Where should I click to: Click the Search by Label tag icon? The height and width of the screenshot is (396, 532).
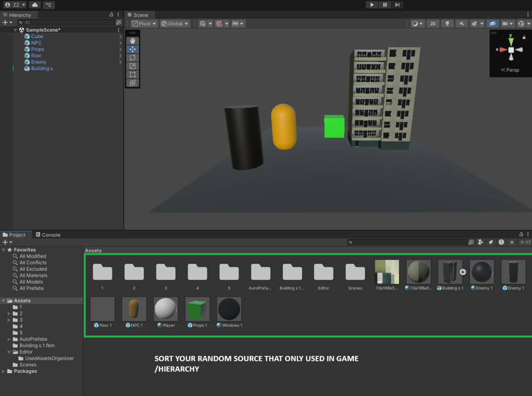point(491,243)
